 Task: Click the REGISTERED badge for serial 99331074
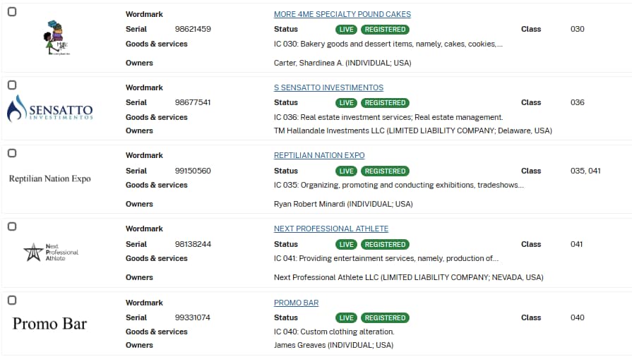385,317
